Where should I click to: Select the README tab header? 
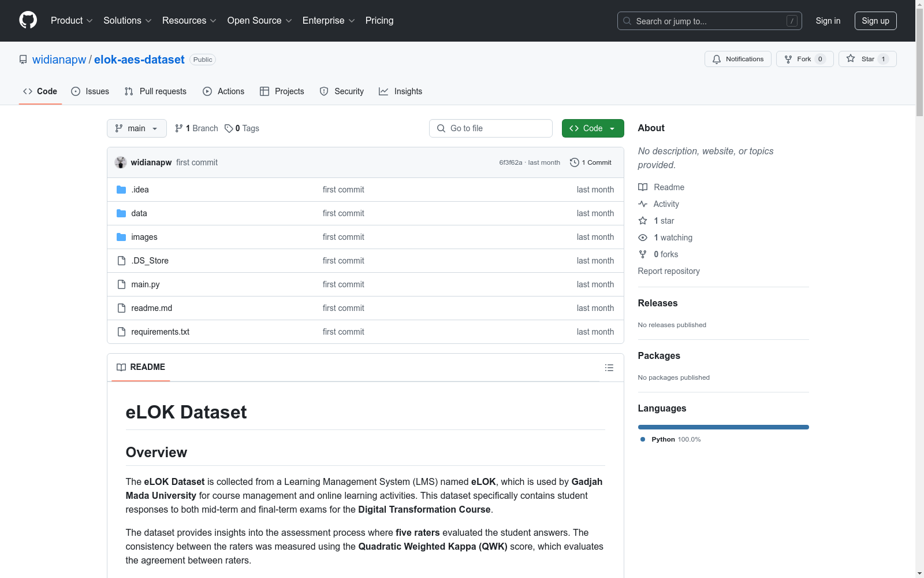(141, 367)
